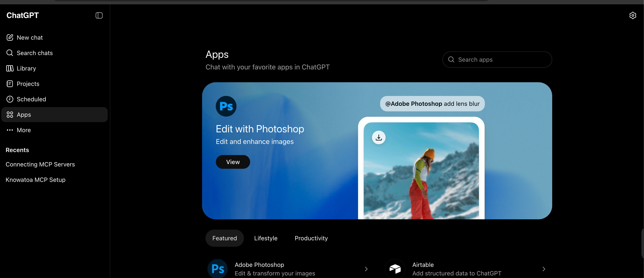Click the Apps grid icon in sidebar
Screen dimensions: 644x278
point(10,115)
